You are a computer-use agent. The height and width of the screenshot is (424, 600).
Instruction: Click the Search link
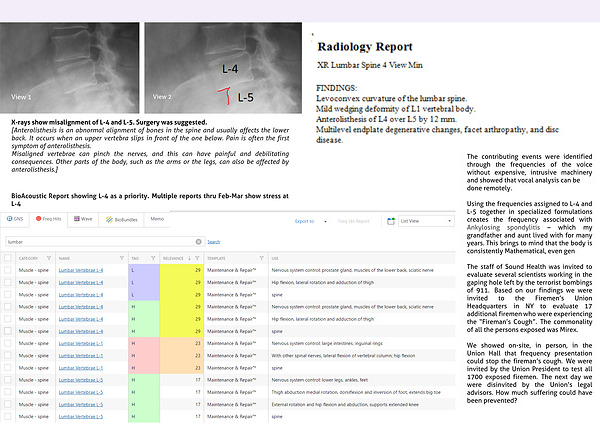[214, 242]
